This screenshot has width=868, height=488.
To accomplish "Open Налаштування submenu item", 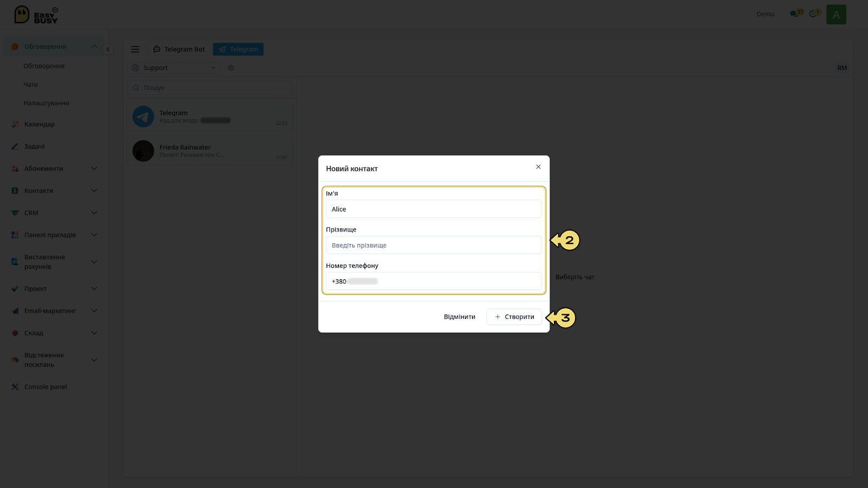I will point(46,103).
